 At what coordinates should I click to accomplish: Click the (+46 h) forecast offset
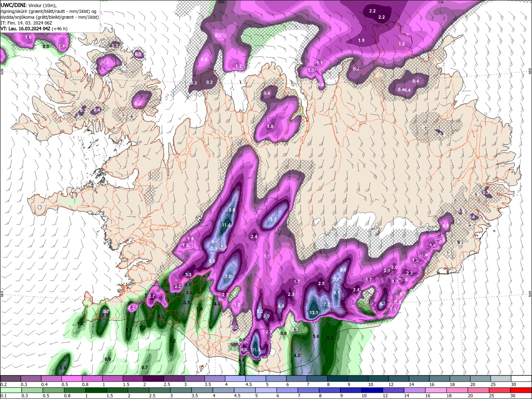click(x=60, y=29)
